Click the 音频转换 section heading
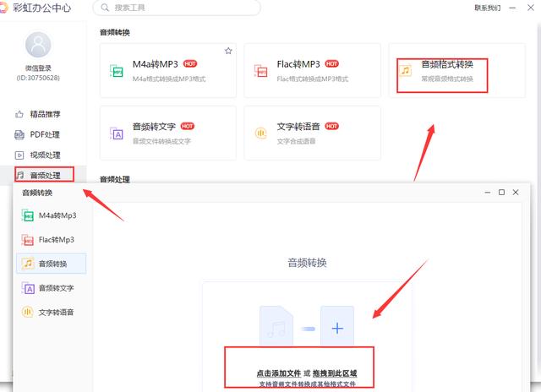This screenshot has width=541, height=392. click(115, 32)
